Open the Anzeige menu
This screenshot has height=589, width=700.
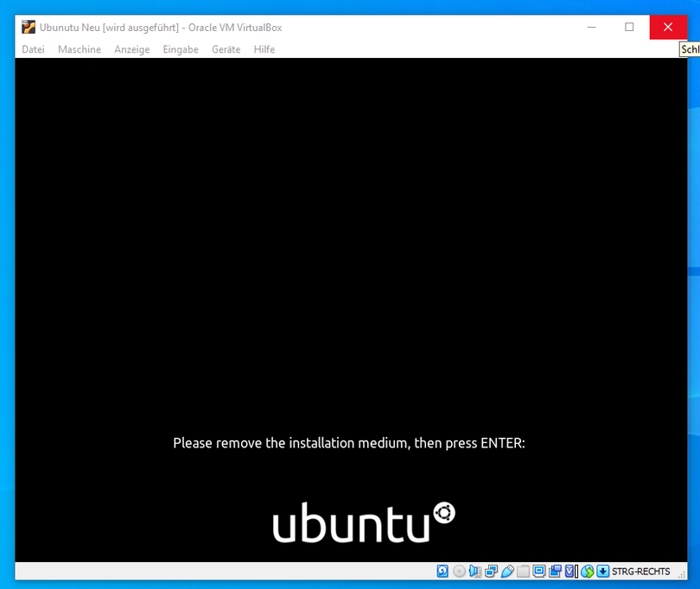[x=131, y=49]
